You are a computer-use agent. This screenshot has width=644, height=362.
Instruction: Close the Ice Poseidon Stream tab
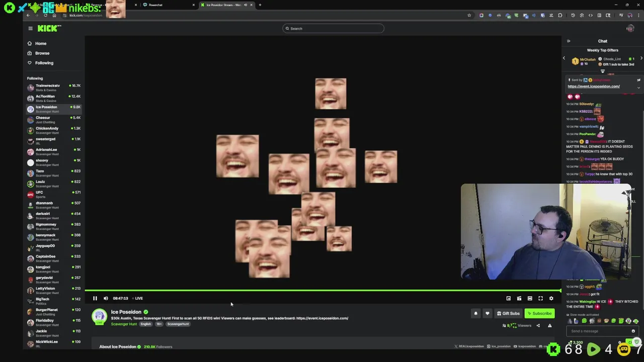tap(251, 5)
